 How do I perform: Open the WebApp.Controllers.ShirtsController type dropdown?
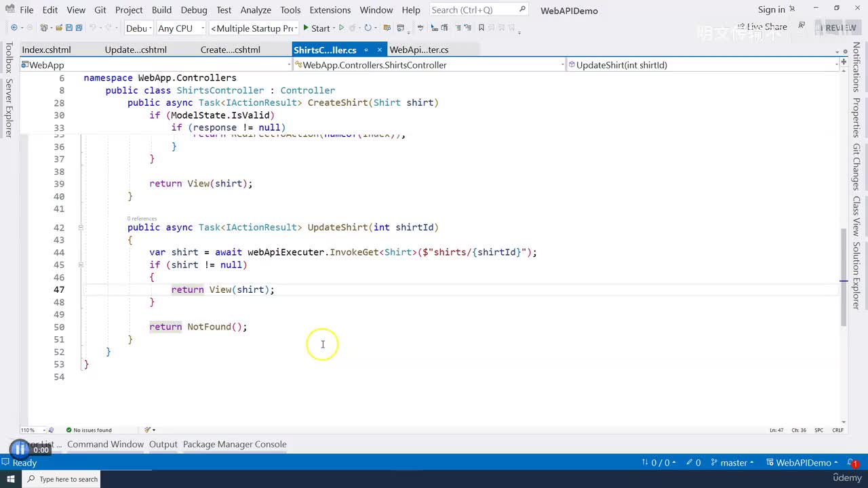coord(429,65)
